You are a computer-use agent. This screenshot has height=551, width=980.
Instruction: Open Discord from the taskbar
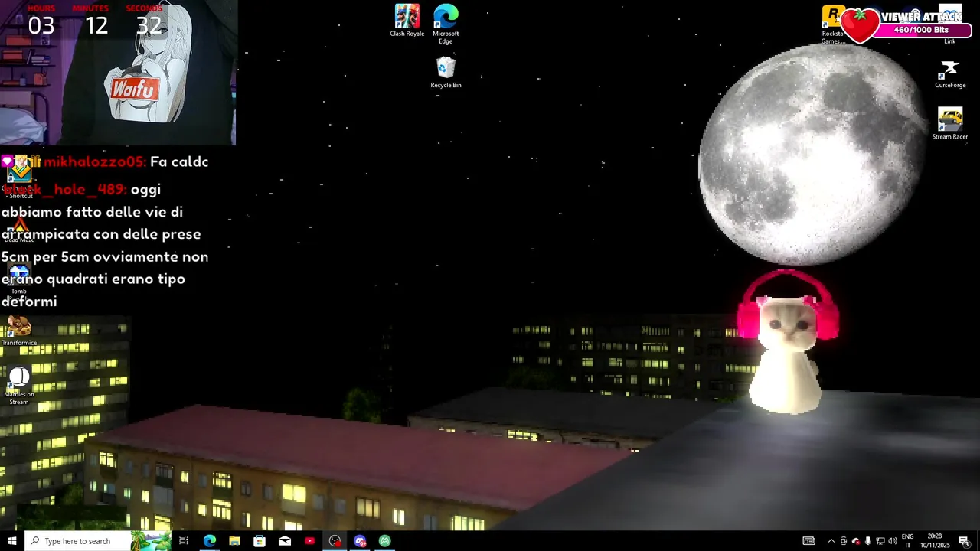tap(360, 541)
